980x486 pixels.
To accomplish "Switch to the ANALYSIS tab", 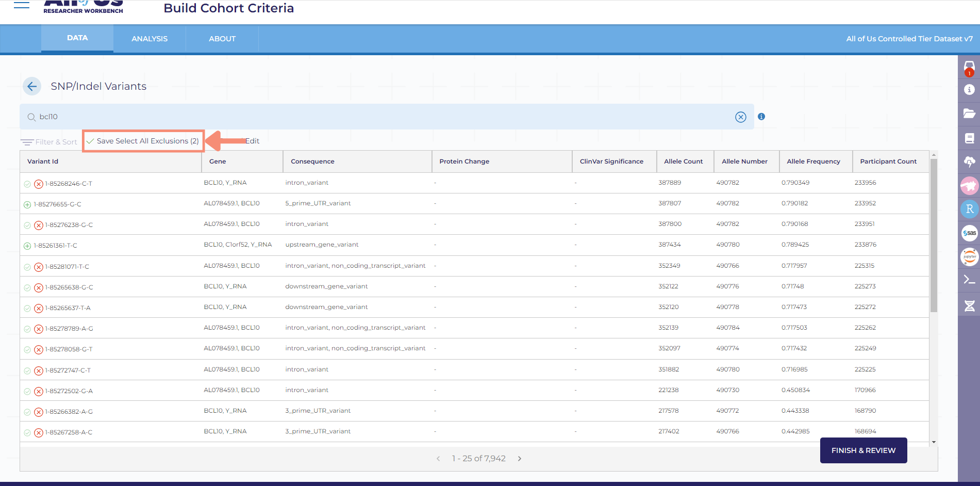I will pos(150,39).
